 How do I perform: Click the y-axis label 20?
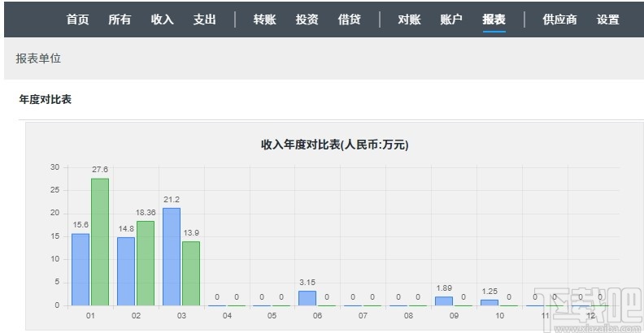tap(54, 214)
